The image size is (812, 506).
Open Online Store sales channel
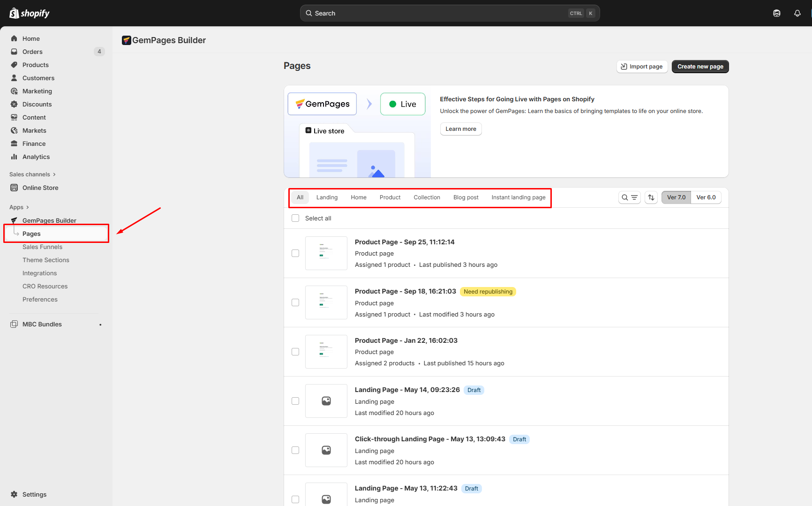[40, 188]
